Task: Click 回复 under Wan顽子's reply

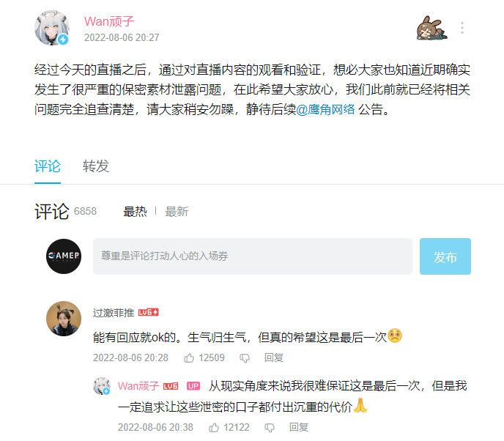Action: [299, 428]
